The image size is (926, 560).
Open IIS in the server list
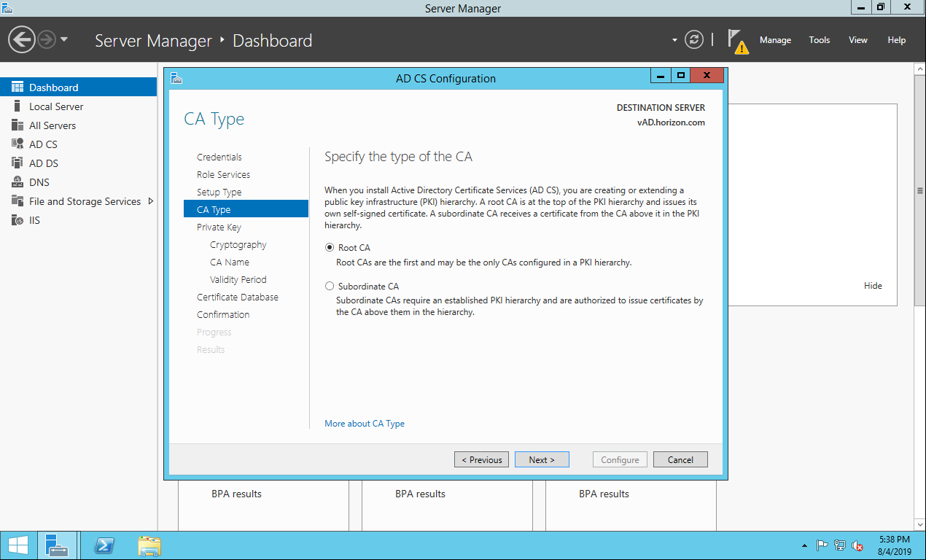pos(34,220)
